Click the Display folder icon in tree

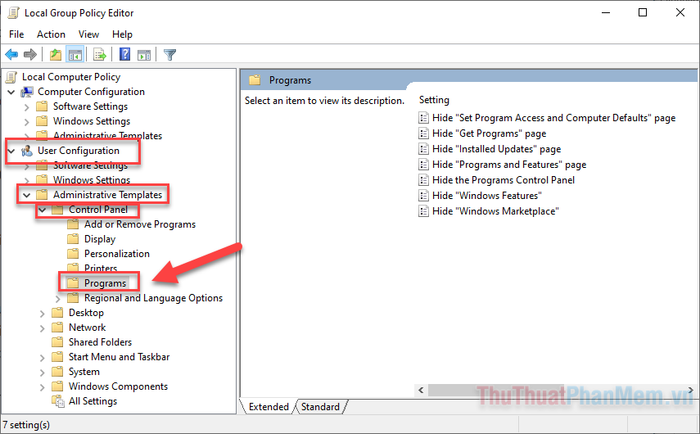pyautogui.click(x=73, y=239)
